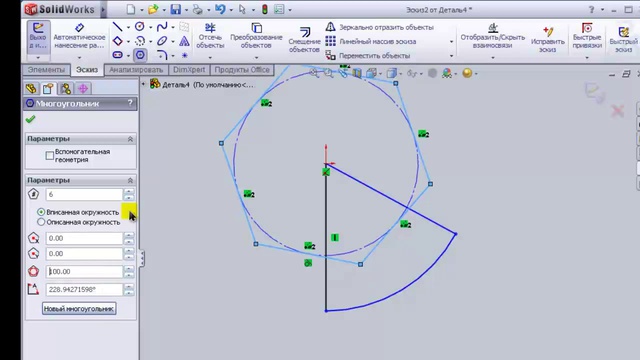Image resolution: width=640 pixels, height=360 pixels.
Task: Click Быстрые привязки button
Action: coord(587,36)
